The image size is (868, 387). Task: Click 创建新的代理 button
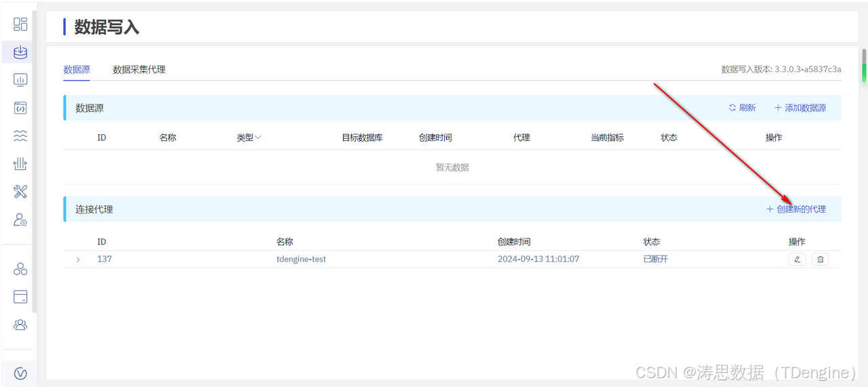(796, 209)
